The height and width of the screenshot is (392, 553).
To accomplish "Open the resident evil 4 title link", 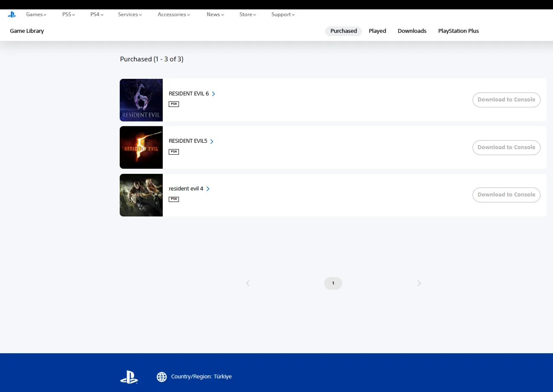I will coord(186,189).
